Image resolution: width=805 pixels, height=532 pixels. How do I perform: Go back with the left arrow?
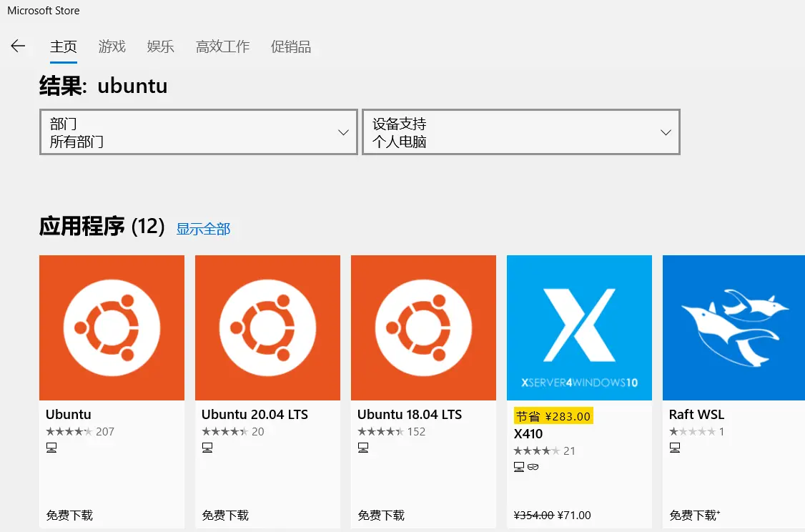pyautogui.click(x=18, y=46)
